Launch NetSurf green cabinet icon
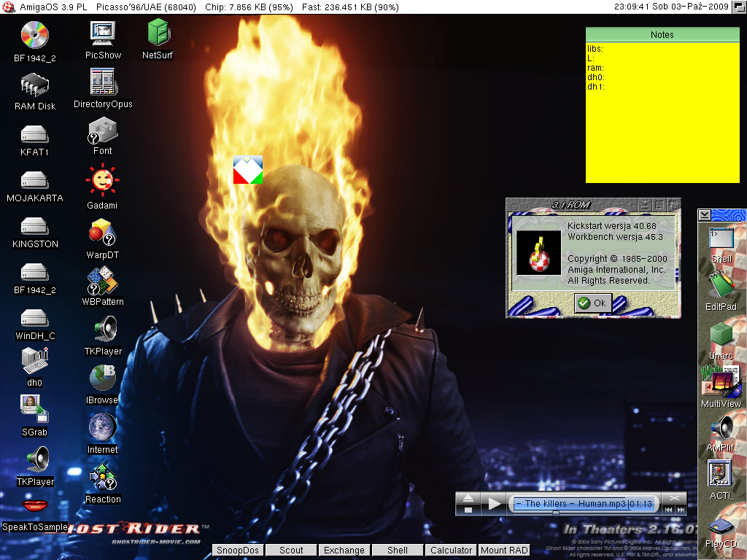747x560 pixels. (x=158, y=32)
